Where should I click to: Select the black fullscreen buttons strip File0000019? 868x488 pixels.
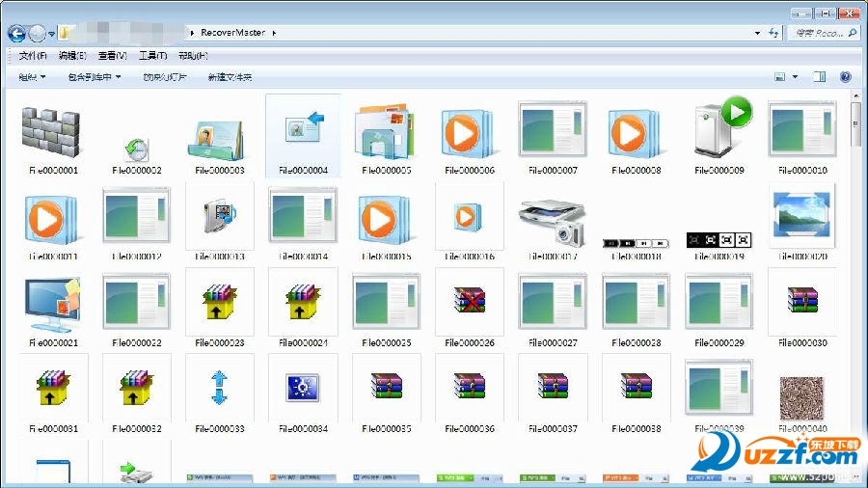click(x=719, y=240)
